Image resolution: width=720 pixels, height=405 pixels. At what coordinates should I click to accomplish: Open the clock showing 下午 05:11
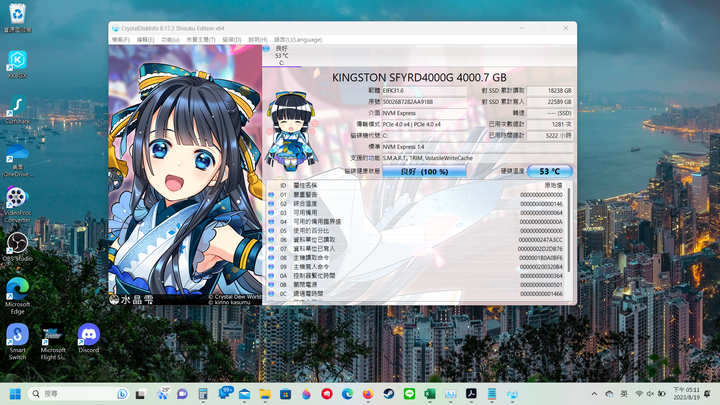tap(686, 394)
